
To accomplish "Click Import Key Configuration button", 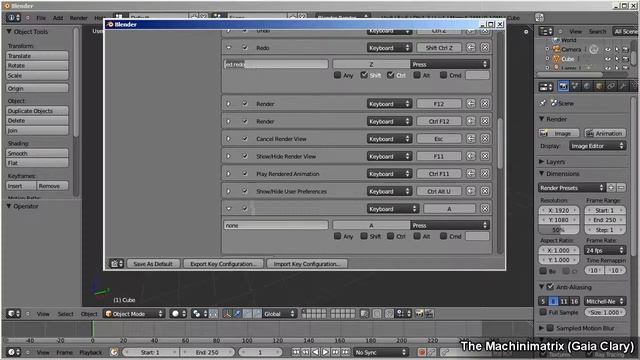I will (x=307, y=264).
